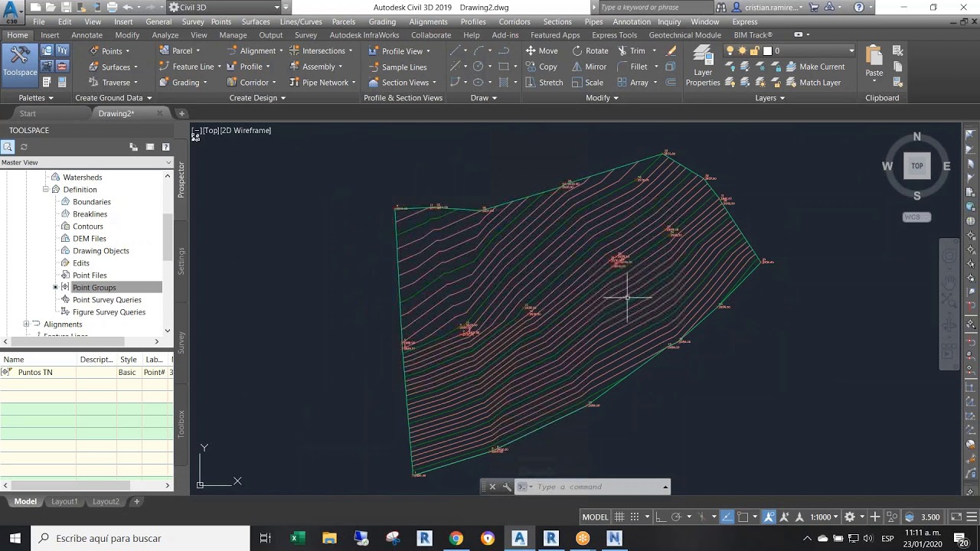Click the Parcel creation tool
Screen dimensions: 980x551
point(178,51)
